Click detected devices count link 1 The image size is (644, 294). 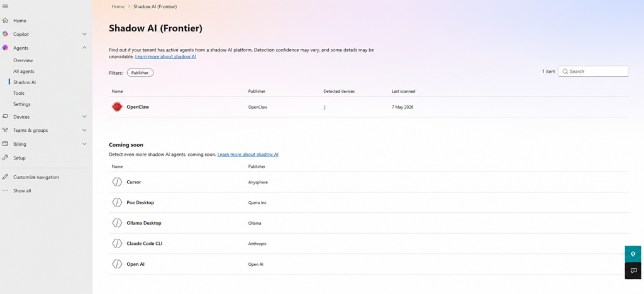(x=325, y=107)
